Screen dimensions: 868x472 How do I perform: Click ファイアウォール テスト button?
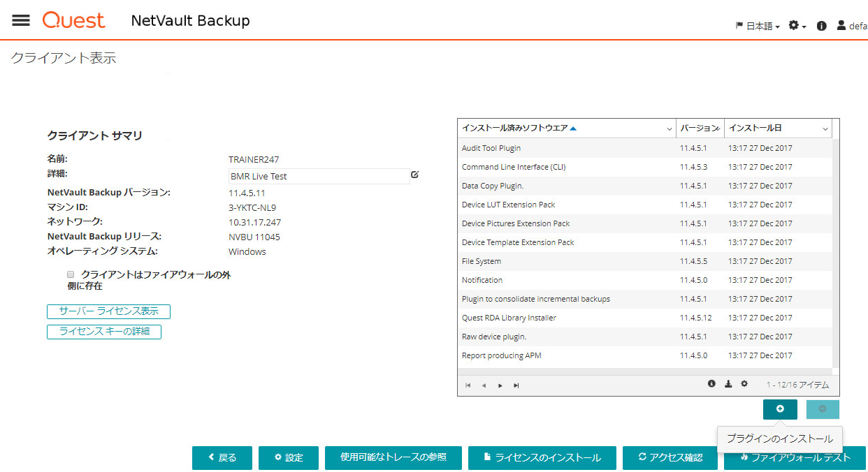click(795, 458)
